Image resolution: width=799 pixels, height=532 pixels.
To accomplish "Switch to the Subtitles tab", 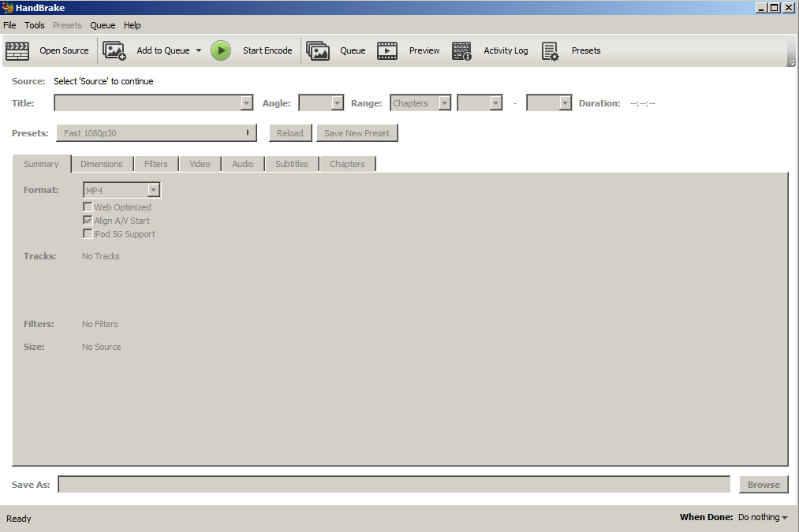I will (x=292, y=164).
